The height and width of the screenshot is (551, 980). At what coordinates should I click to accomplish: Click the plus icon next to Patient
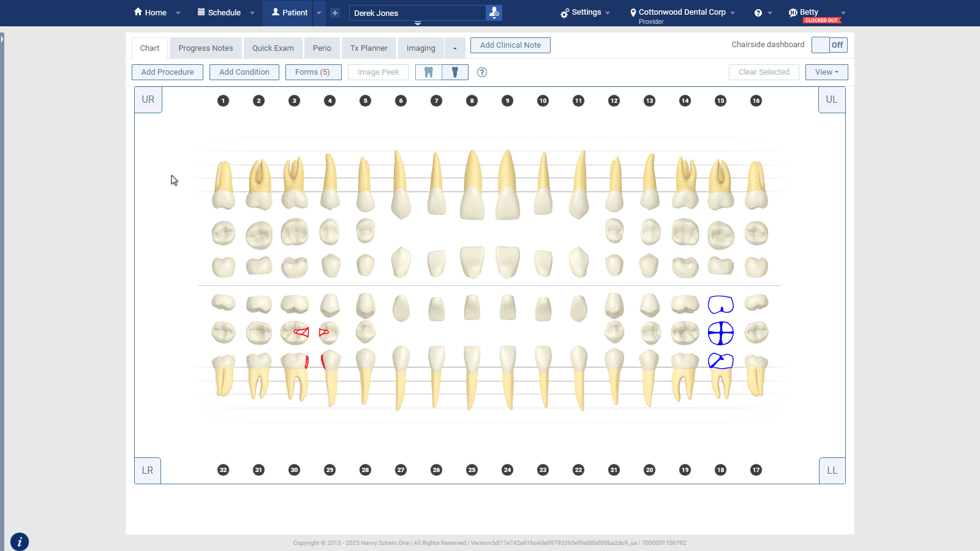335,13
